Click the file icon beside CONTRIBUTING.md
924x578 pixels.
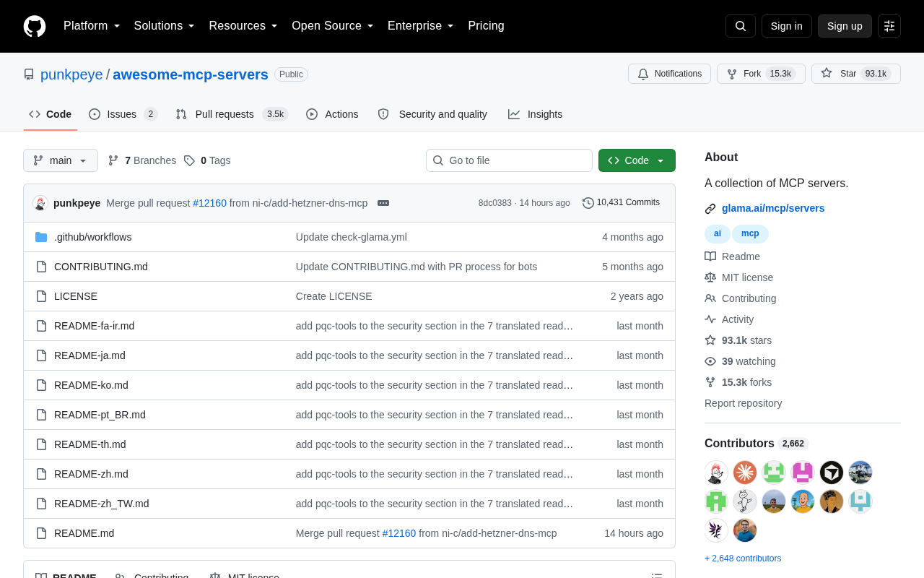coord(41,267)
